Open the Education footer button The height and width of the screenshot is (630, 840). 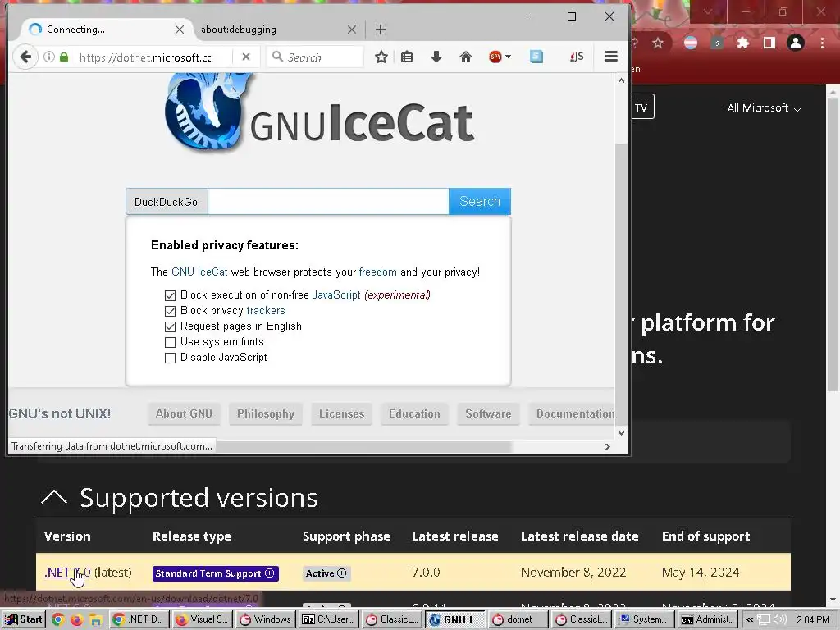coord(414,413)
